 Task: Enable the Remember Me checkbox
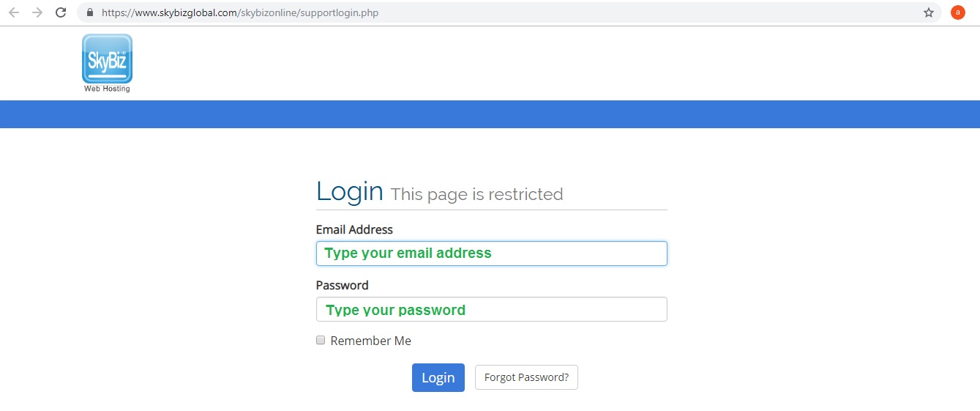(x=321, y=340)
